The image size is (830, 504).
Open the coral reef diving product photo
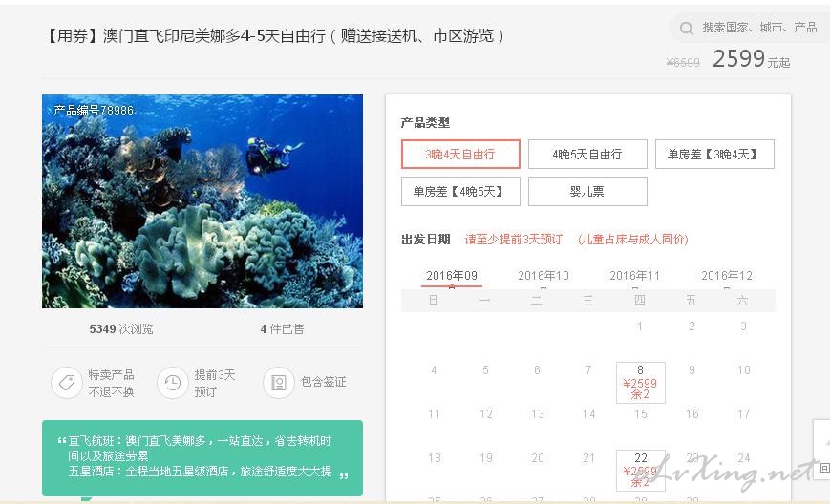coord(202,201)
